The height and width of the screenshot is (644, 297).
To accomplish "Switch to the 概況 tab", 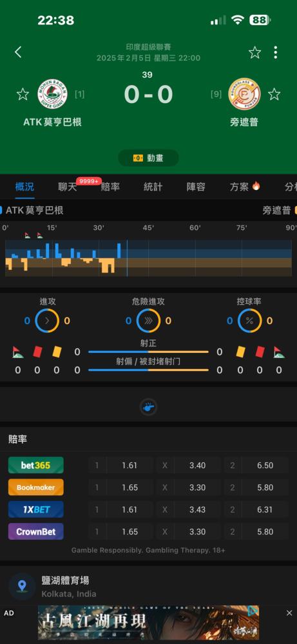I will coord(24,187).
